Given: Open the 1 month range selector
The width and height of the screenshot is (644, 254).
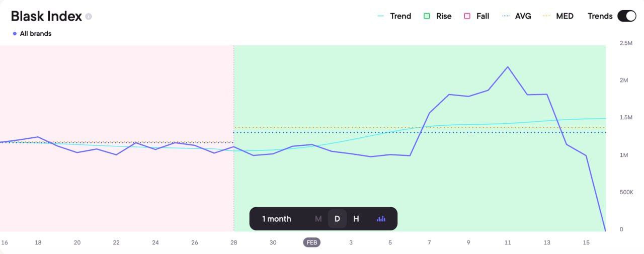Looking at the screenshot, I should click(x=276, y=219).
